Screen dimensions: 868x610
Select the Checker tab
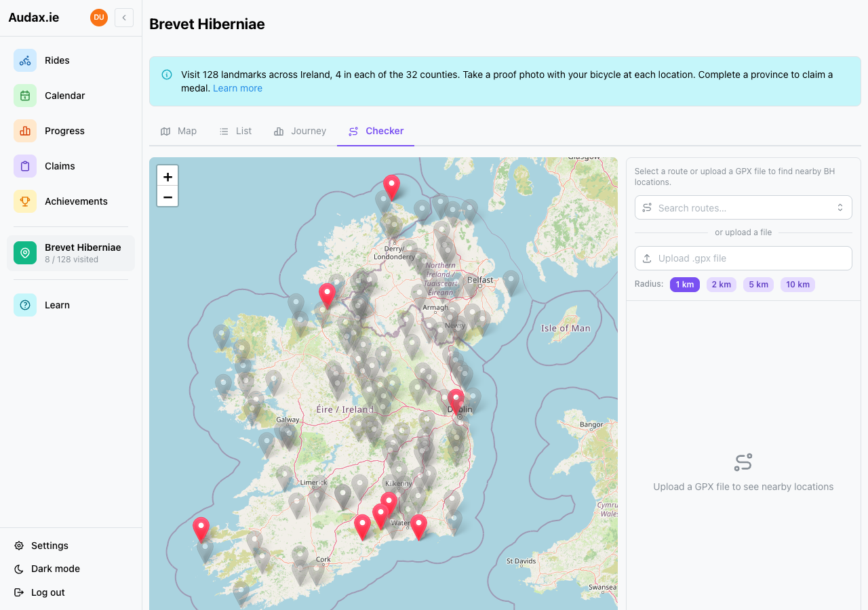[x=376, y=131]
